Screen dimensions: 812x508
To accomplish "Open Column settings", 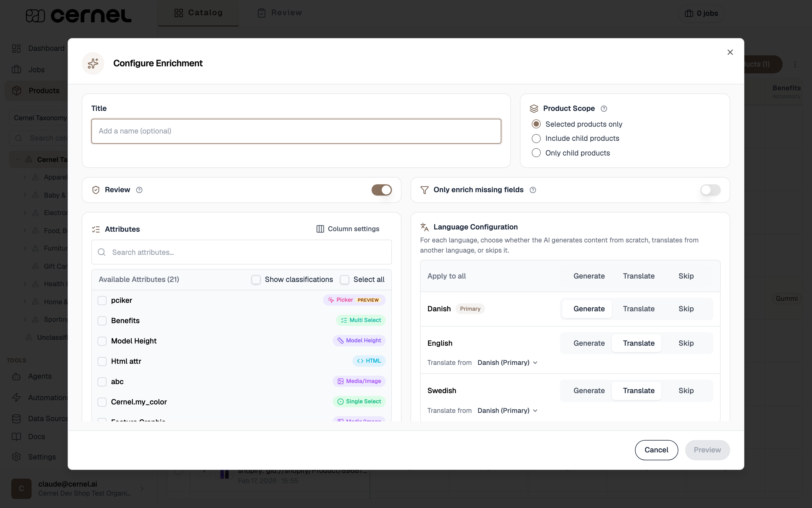I will (348, 229).
